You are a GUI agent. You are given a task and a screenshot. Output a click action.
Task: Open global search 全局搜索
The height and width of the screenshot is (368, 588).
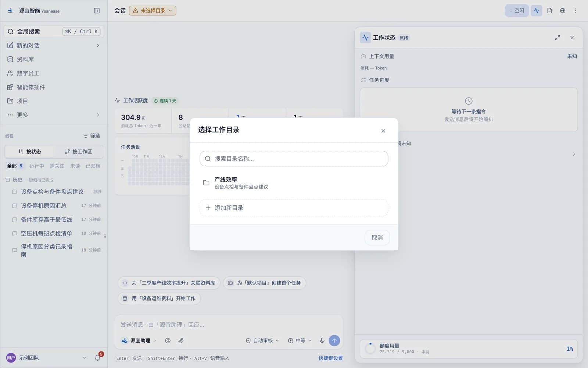click(54, 31)
